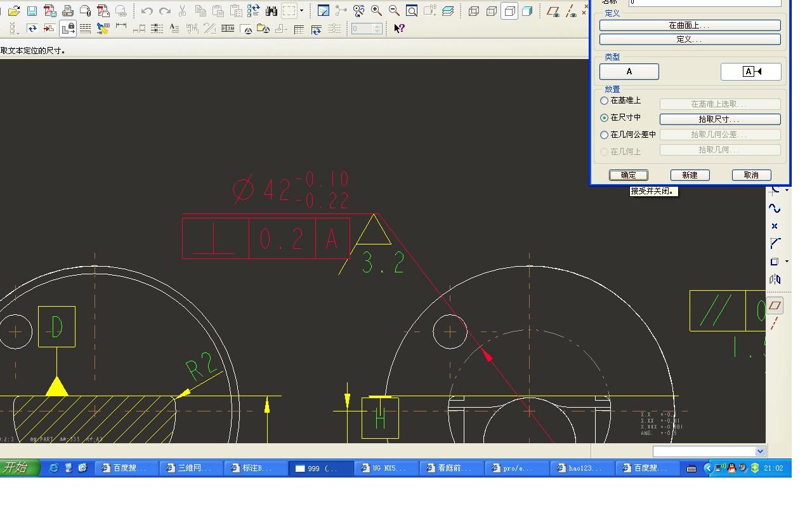Click the context help arrow-question icon
This screenshot has height=508, width=812.
tap(399, 29)
